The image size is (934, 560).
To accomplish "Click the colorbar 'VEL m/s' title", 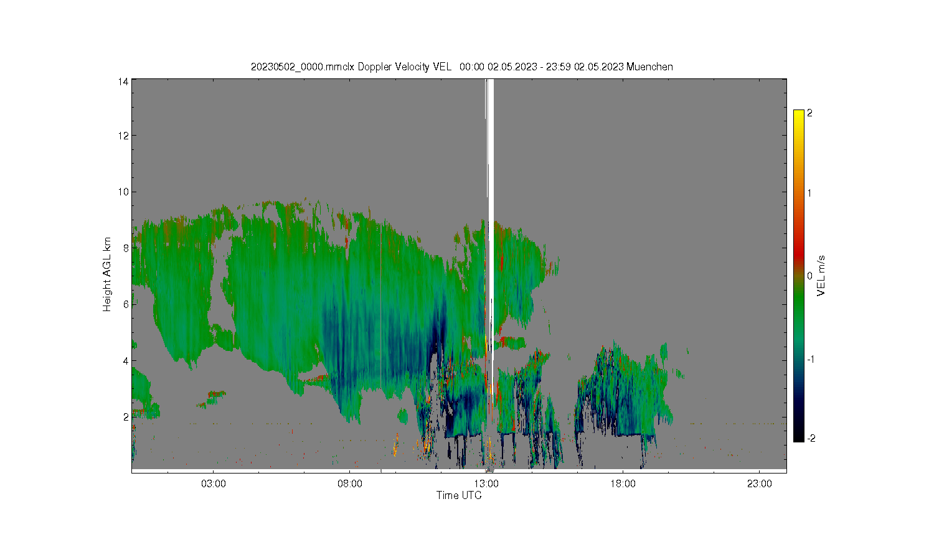I will [821, 276].
